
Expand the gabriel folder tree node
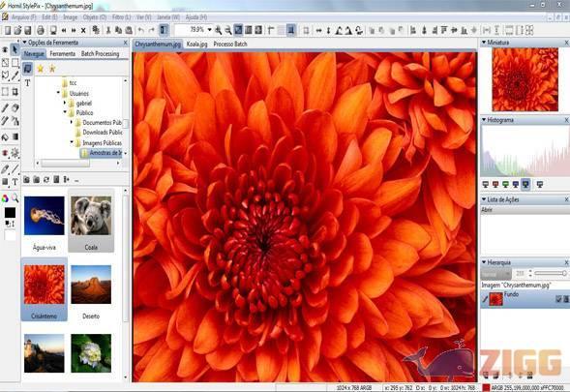point(65,103)
